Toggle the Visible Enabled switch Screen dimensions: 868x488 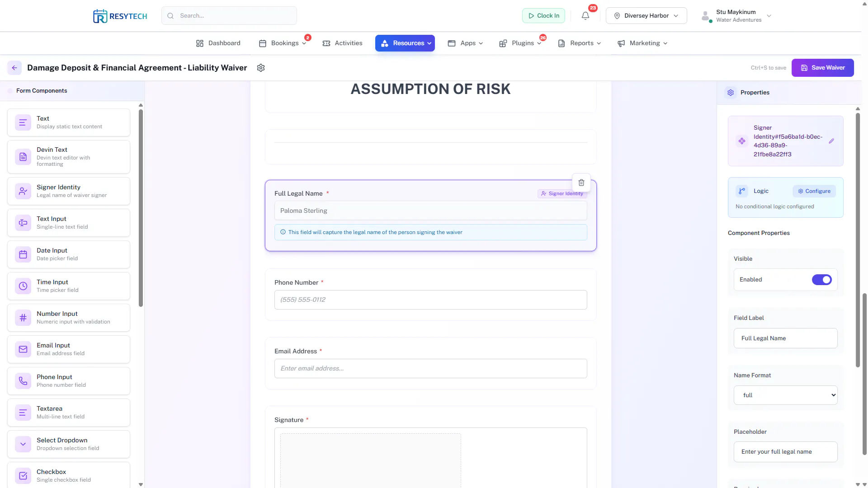pyautogui.click(x=821, y=280)
